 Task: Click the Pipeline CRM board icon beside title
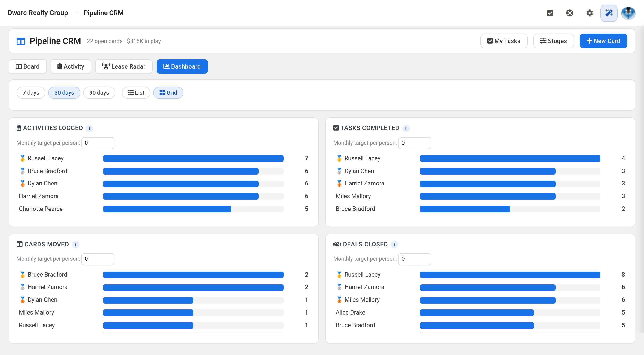click(21, 41)
